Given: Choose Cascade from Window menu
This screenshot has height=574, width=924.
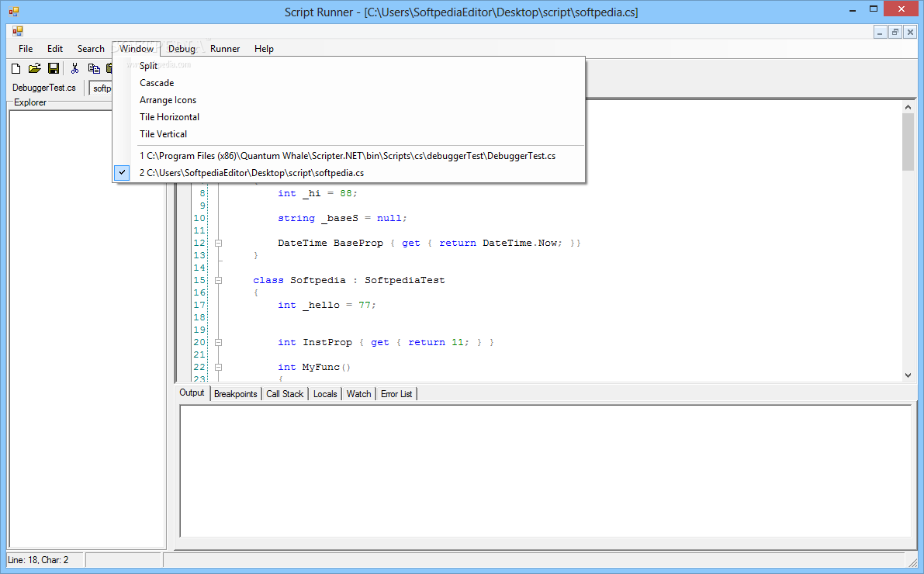Looking at the screenshot, I should coord(349,83).
